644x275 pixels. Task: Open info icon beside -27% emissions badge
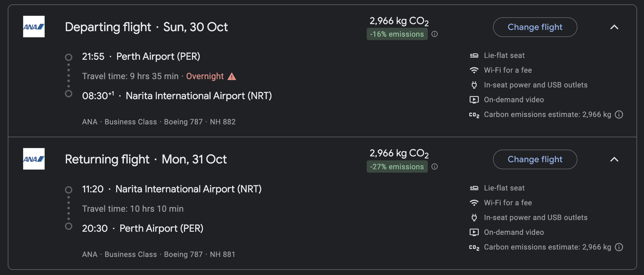435,166
